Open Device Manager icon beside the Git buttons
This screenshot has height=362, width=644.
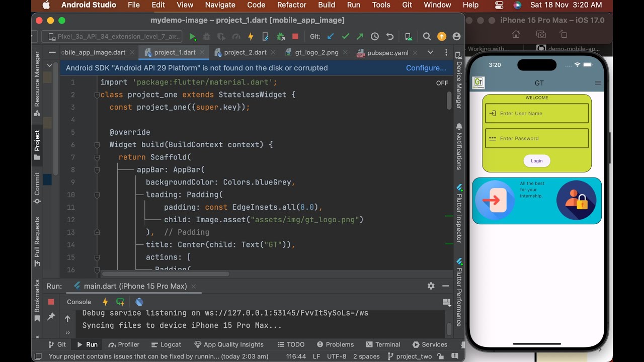pyautogui.click(x=409, y=37)
